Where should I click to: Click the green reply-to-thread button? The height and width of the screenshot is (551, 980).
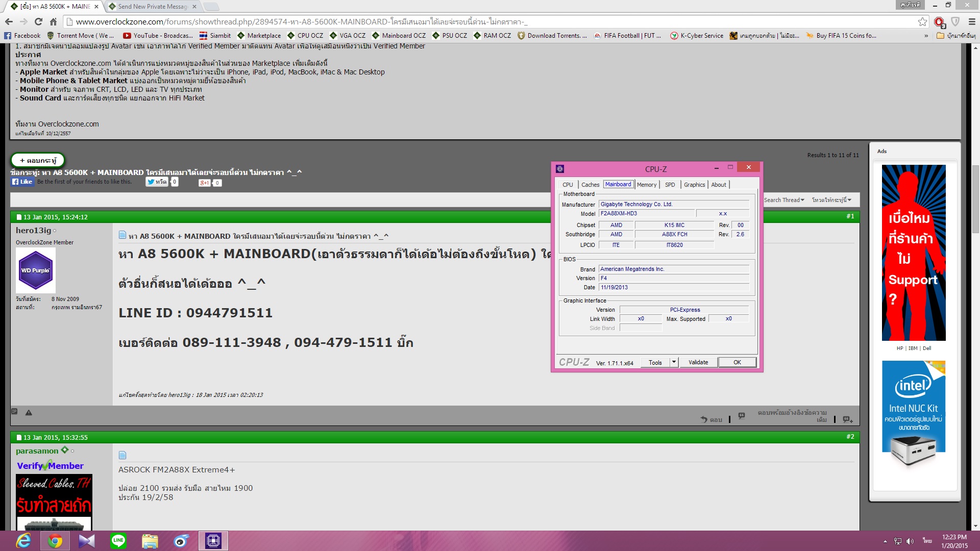[38, 160]
